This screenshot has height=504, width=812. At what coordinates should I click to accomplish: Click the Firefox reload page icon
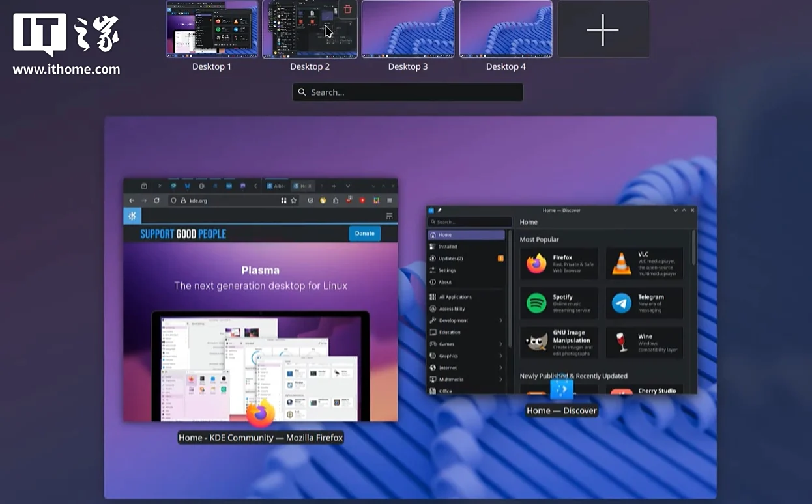[156, 201]
